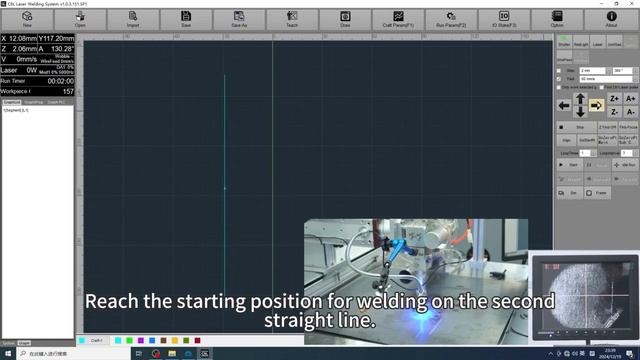Open the Windows Start menu
Viewport: 640px width, 360px height.
8,353
